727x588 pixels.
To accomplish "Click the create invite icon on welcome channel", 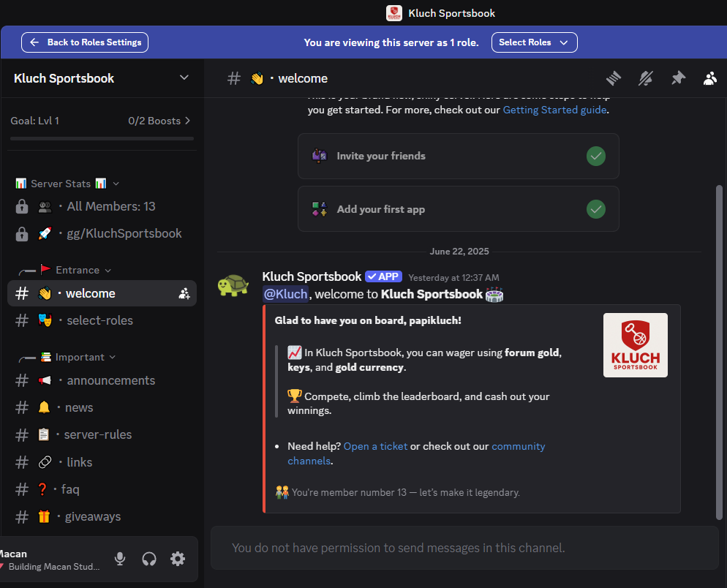I will click(x=184, y=293).
